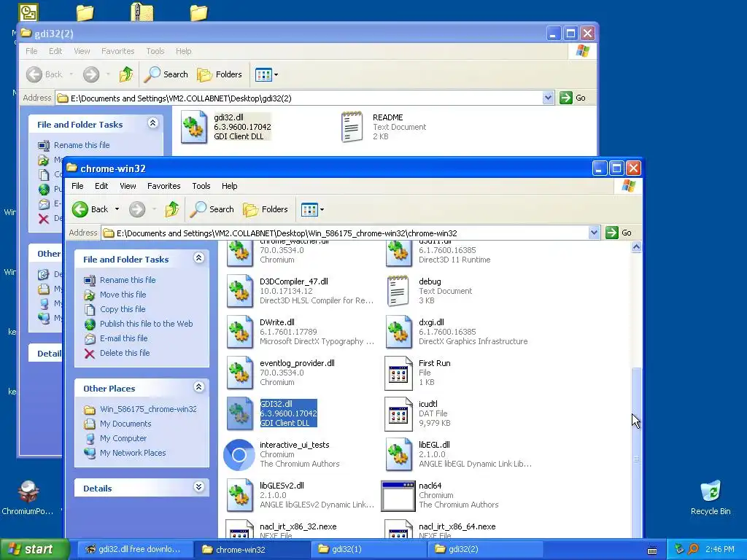Open Edit menu in chrome-win32 window
Image resolution: width=747 pixels, height=560 pixels.
pos(101,186)
